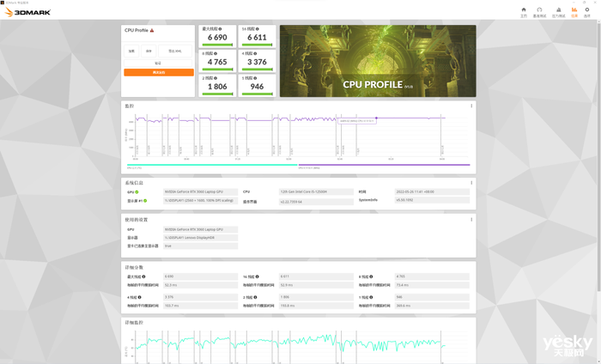This screenshot has width=601, height=364.
Task: Open three-dot menu of the settings used panel
Action: tap(471, 220)
